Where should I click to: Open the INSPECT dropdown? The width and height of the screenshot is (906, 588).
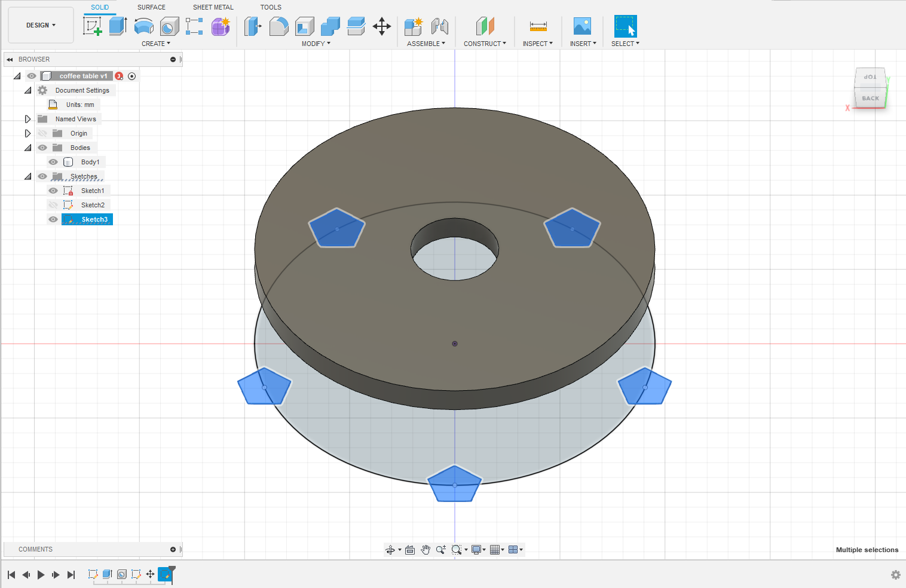pos(538,44)
